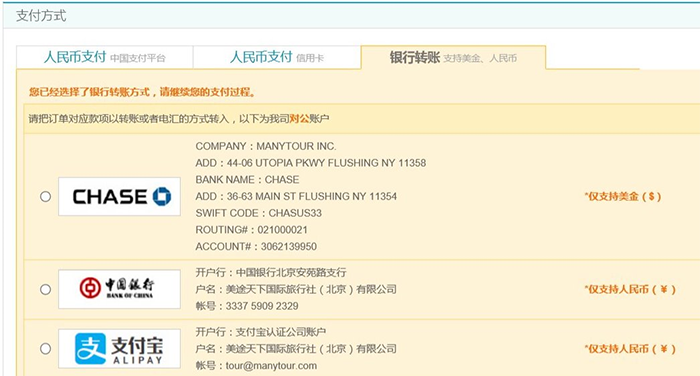
Task: Click the blue Chase octagon symbol
Action: 162,196
